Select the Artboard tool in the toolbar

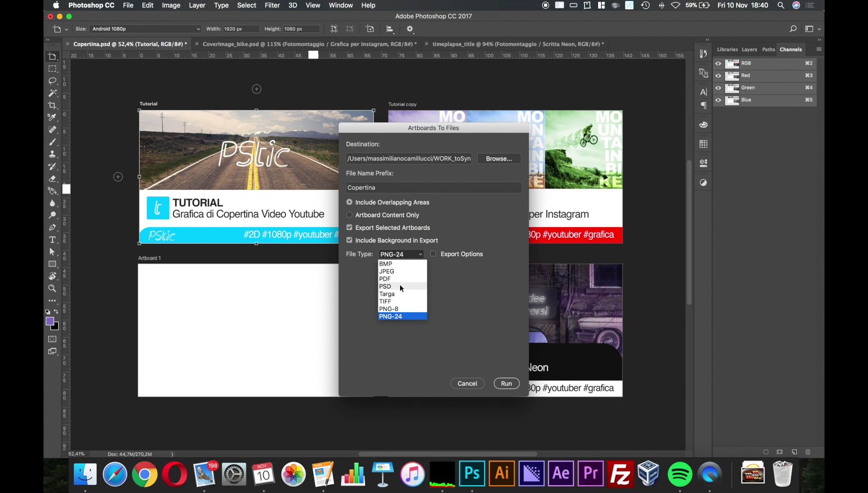(x=52, y=57)
